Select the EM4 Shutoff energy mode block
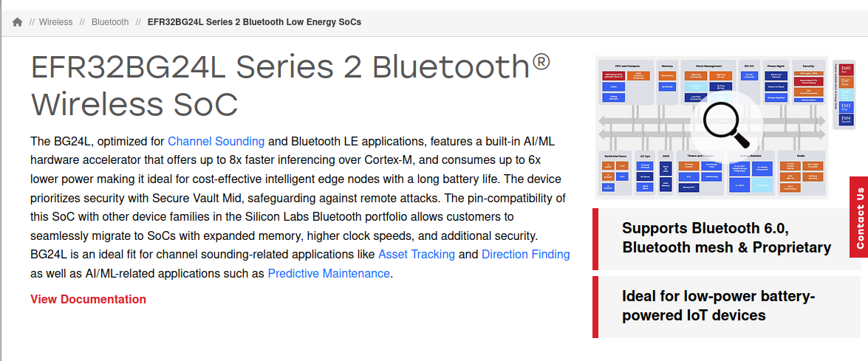Viewport: 868px width, 361px height. pyautogui.click(x=846, y=120)
